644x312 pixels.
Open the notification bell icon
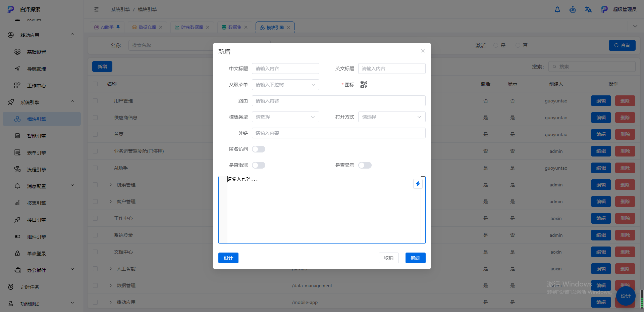coord(557,9)
